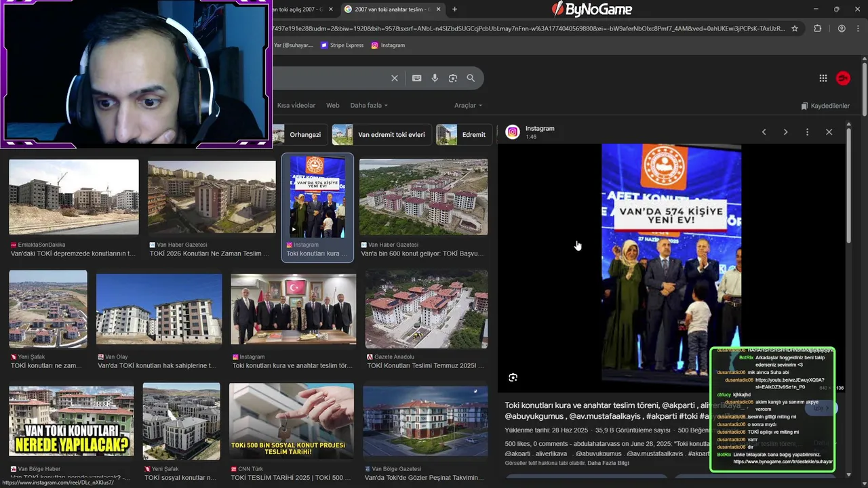The width and height of the screenshot is (868, 488).
Task: Open Yeni Şafak 'TOKİ konutları ne zam...' thumbnail
Action: coord(48,309)
